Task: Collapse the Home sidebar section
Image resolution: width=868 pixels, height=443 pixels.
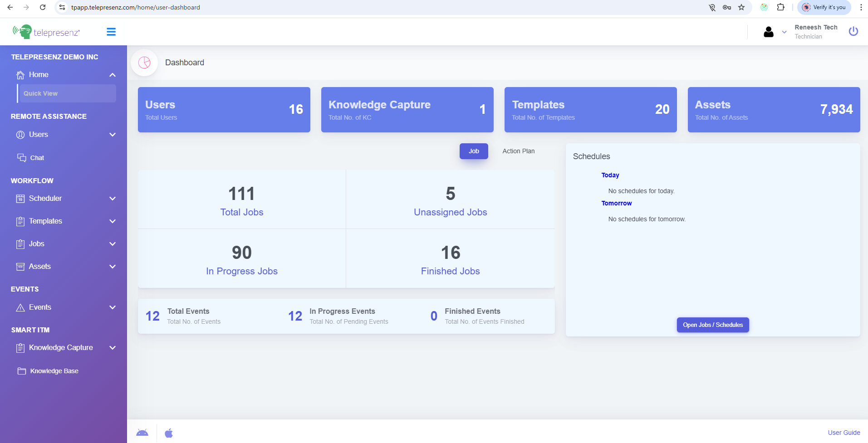Action: [112, 75]
